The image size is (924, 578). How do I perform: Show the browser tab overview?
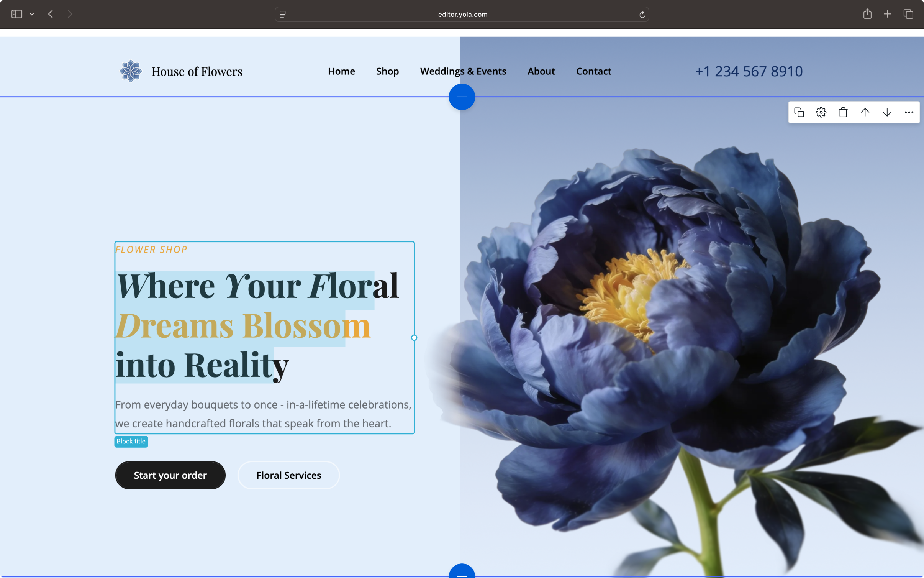pyautogui.click(x=908, y=14)
